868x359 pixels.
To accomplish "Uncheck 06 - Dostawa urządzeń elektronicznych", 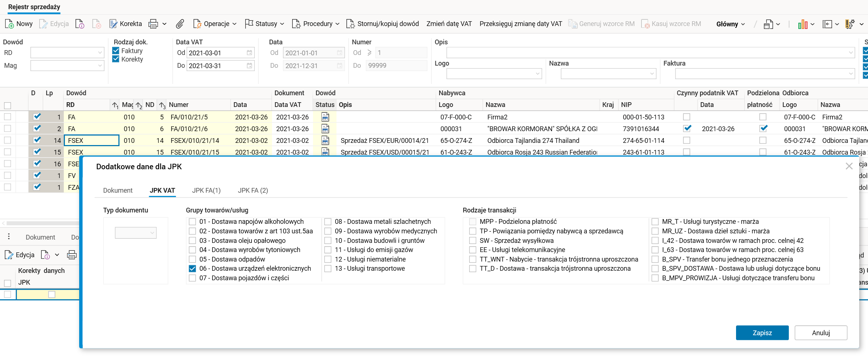I will point(192,269).
